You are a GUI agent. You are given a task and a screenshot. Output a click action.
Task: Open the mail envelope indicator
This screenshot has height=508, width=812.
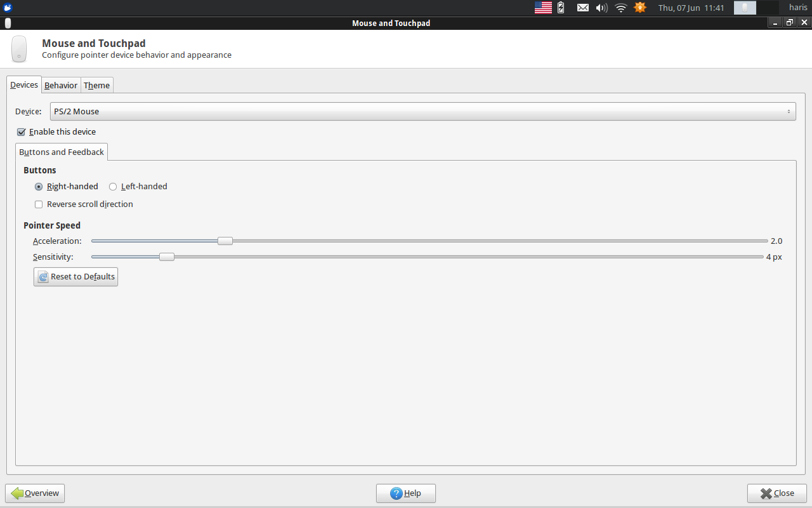(x=582, y=8)
